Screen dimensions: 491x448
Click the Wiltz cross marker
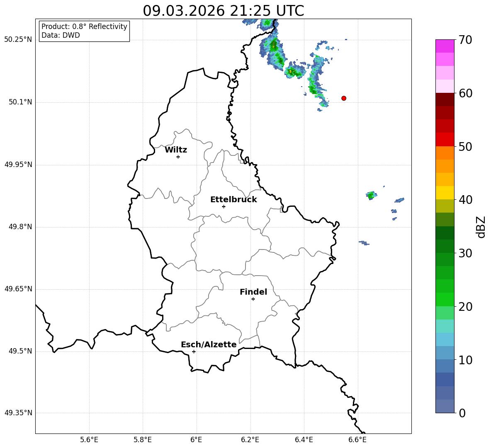point(178,157)
